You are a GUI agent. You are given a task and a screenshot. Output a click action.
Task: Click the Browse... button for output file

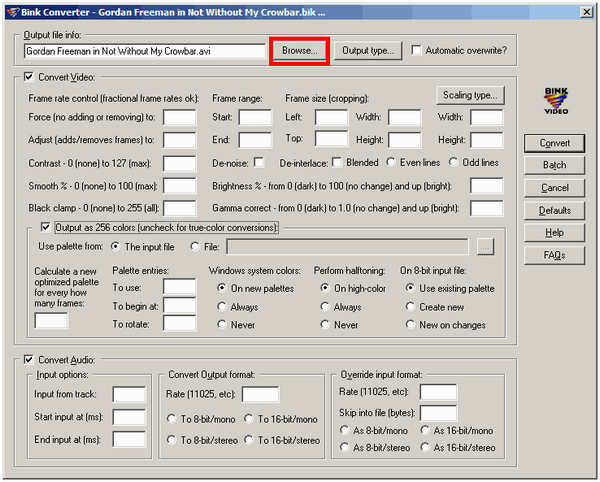pos(299,50)
